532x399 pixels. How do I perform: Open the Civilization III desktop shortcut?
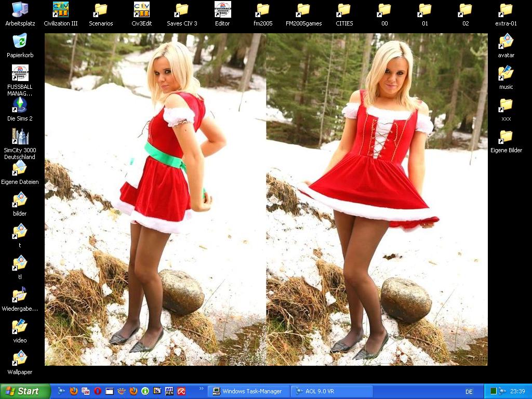pos(61,10)
